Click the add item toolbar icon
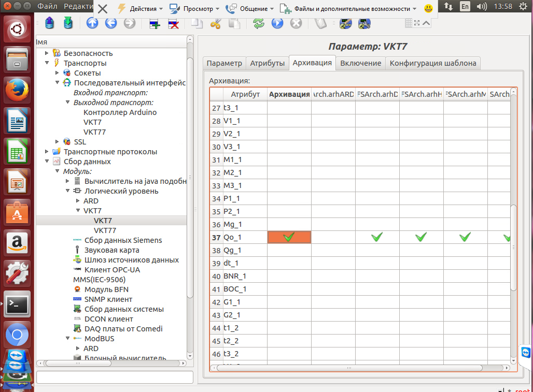 coord(154,23)
